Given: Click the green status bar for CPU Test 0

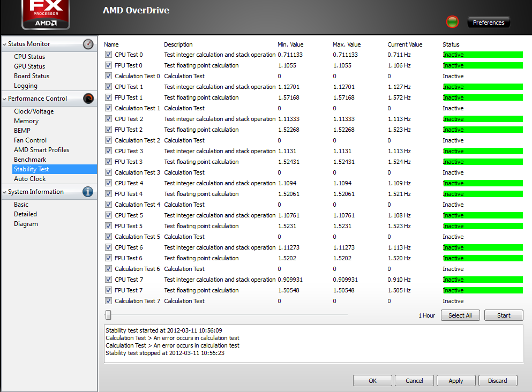Looking at the screenshot, I should 483,55.
